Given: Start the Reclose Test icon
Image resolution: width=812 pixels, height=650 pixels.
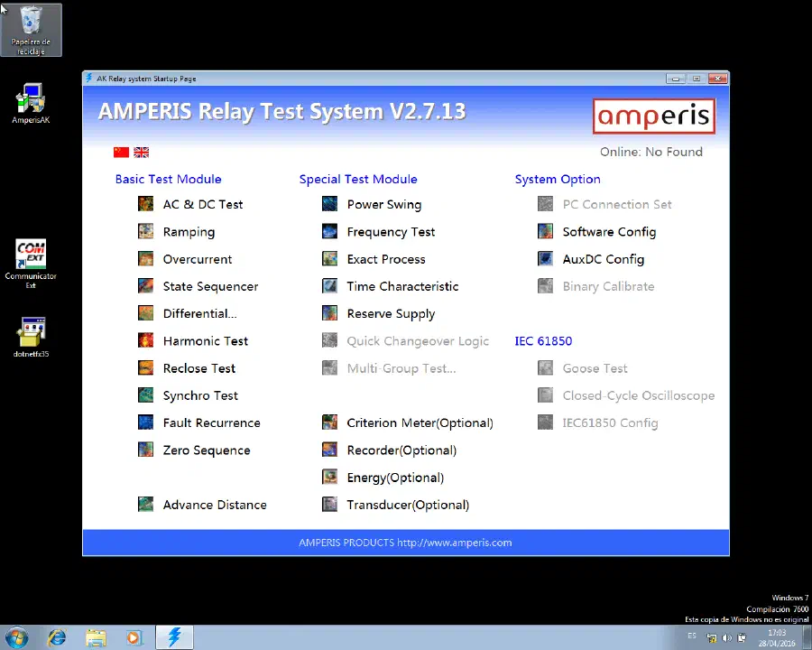Looking at the screenshot, I should 145,367.
